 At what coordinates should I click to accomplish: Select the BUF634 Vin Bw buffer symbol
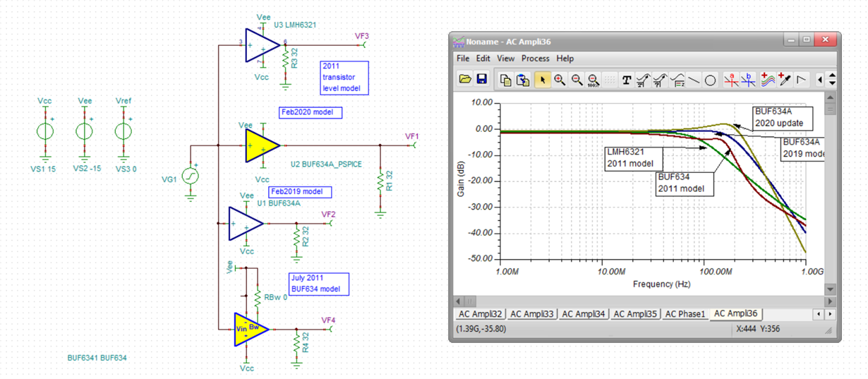coord(251,330)
